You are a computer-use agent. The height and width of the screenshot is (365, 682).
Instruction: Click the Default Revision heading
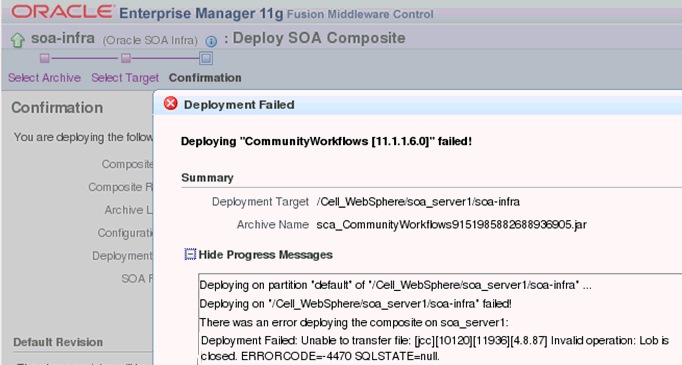pyautogui.click(x=58, y=342)
